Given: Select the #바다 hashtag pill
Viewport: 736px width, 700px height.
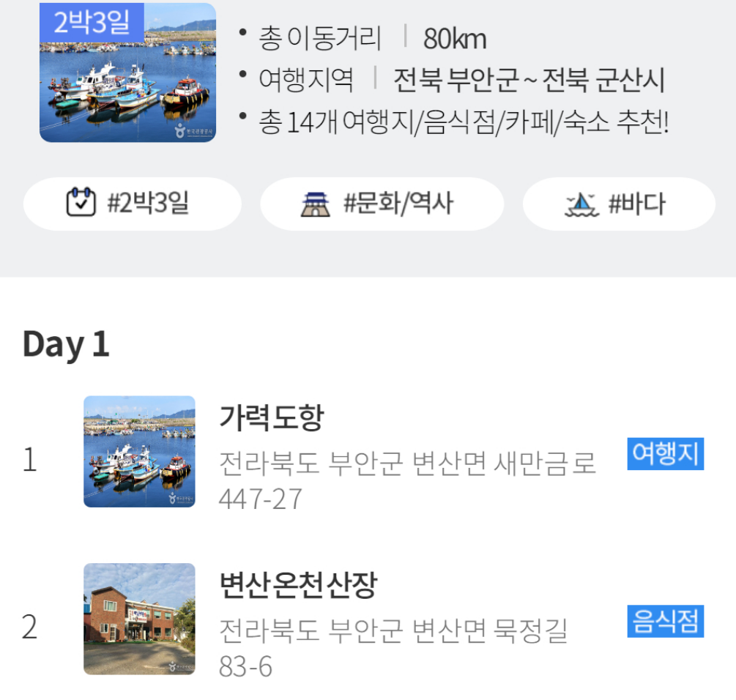Looking at the screenshot, I should pyautogui.click(x=619, y=204).
